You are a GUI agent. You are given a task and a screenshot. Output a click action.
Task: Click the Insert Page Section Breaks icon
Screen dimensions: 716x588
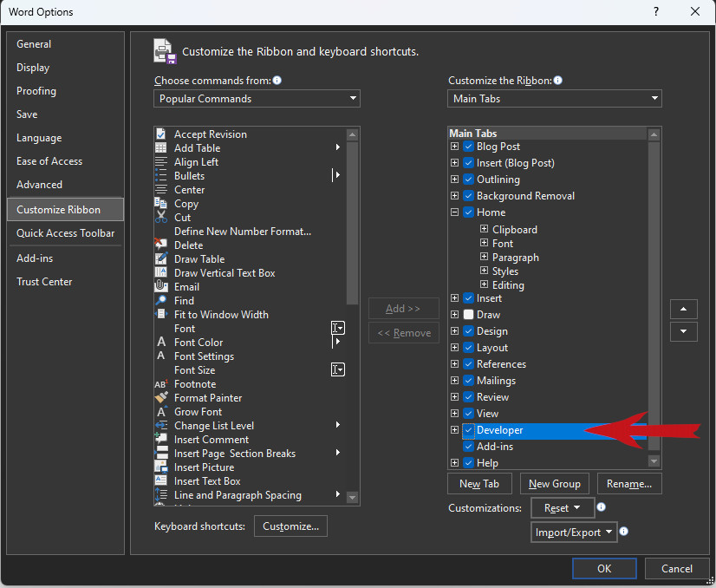(160, 453)
